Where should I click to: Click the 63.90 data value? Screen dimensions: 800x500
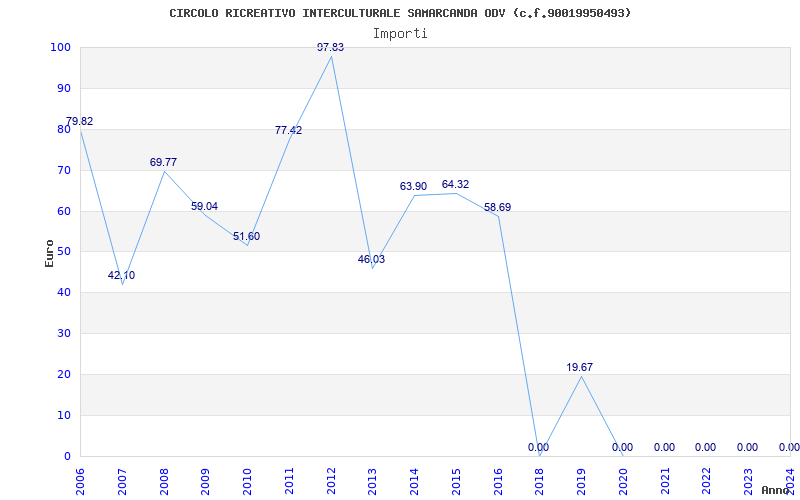pos(413,186)
